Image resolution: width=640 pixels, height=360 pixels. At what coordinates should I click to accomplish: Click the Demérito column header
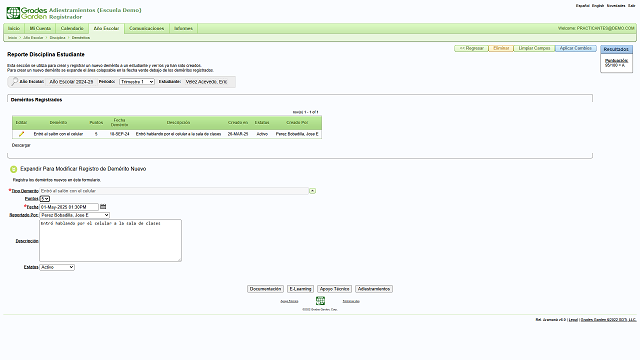(x=58, y=122)
